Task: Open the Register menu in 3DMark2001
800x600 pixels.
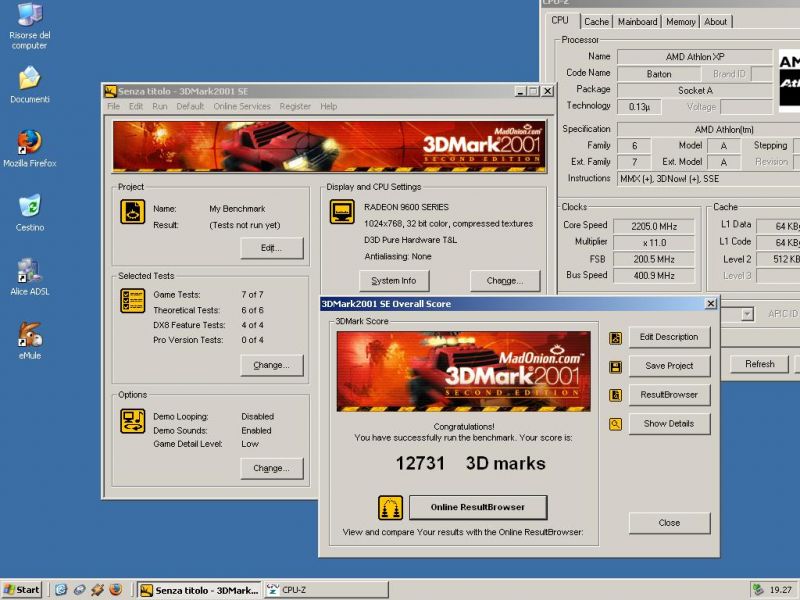Action: (295, 106)
